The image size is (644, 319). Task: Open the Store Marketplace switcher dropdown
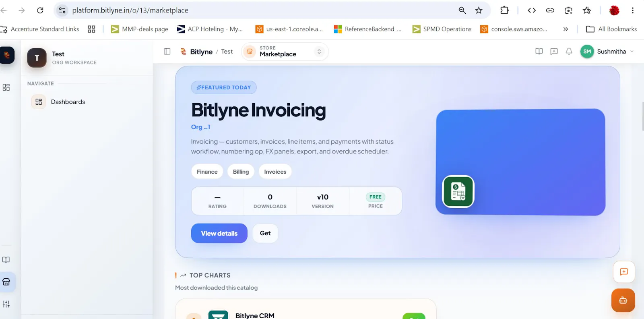[285, 52]
